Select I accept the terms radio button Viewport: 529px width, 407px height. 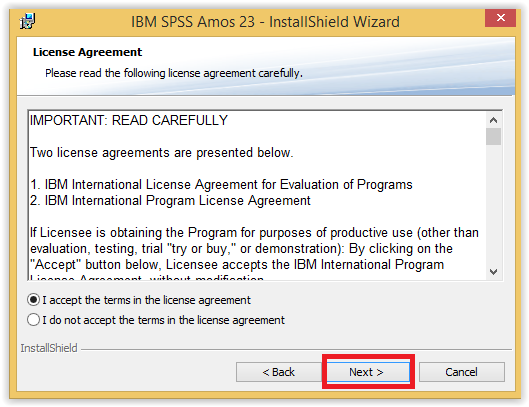pyautogui.click(x=33, y=300)
